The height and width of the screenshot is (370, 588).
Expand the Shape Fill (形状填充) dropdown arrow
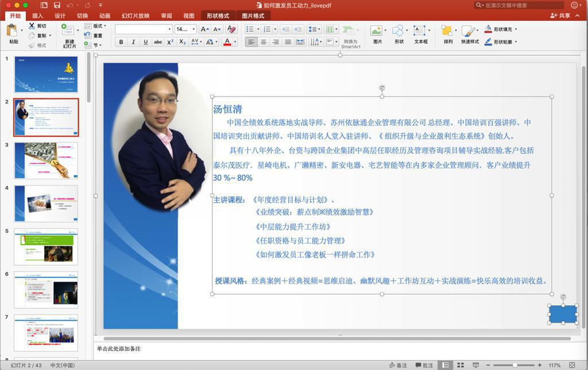tap(516, 29)
